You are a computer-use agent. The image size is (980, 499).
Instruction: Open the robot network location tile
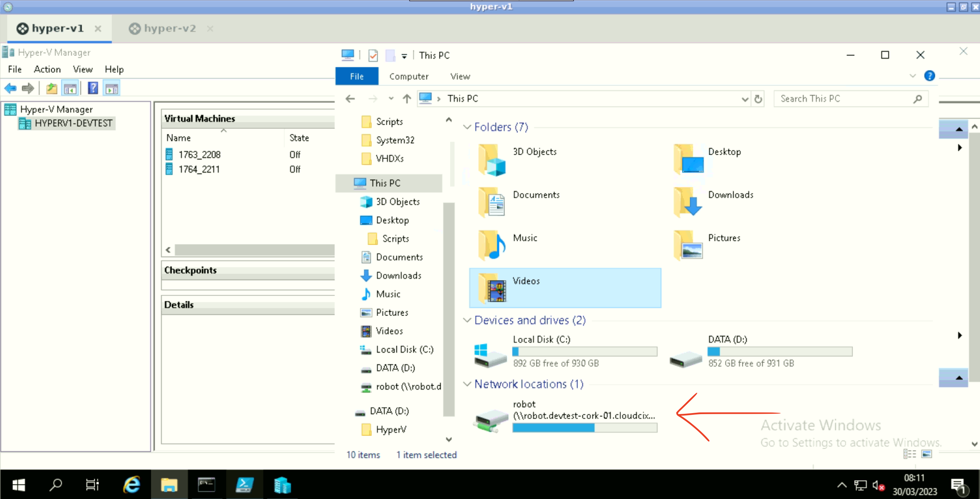pyautogui.click(x=565, y=417)
